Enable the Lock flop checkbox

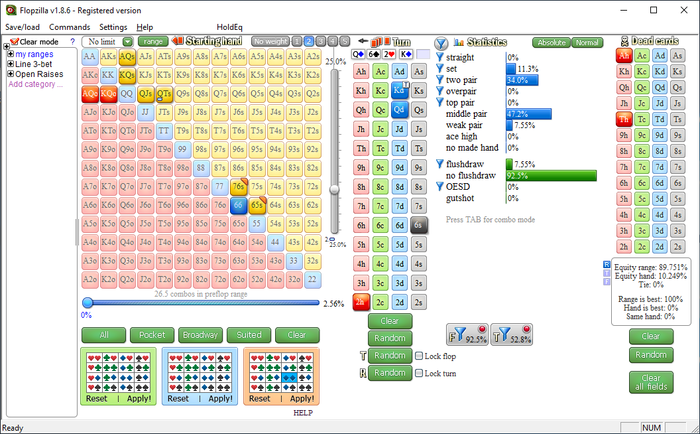(419, 356)
